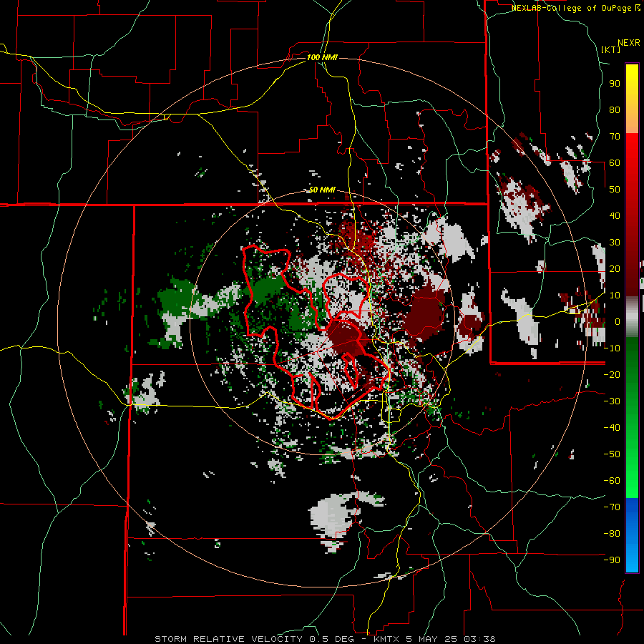Click the positive 50 scale value
The image size is (644, 644).
(x=615, y=190)
